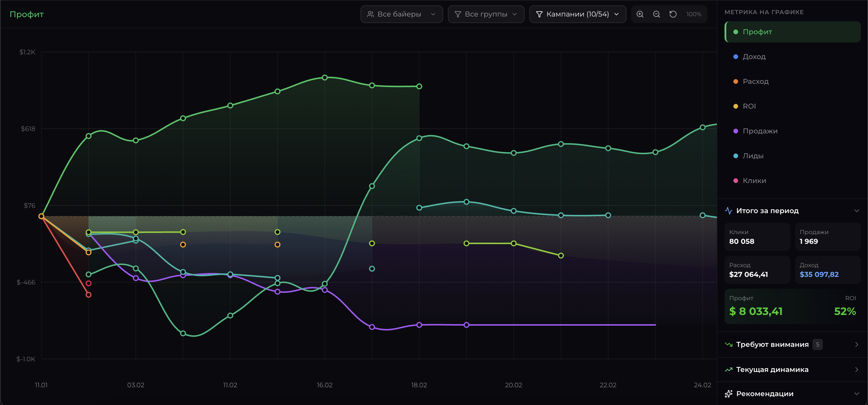Click the sparkle icon next to Рекомендации
The image size is (868, 405).
729,393
